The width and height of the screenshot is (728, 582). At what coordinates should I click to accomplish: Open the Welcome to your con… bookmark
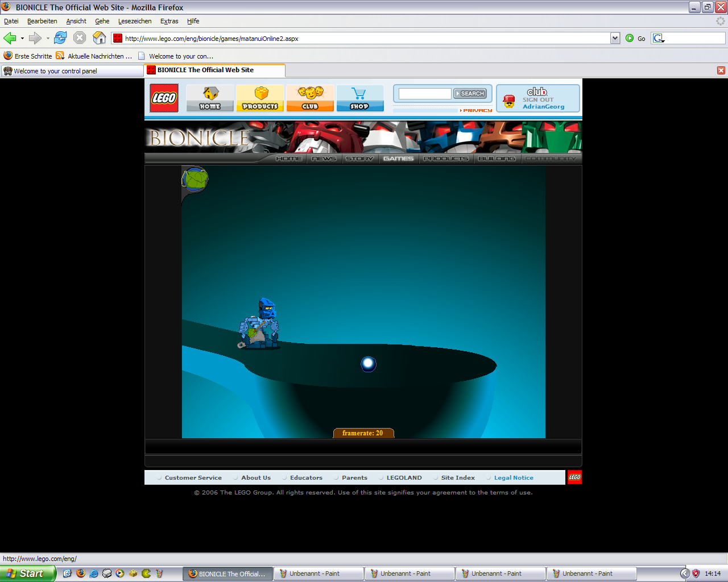coord(176,56)
